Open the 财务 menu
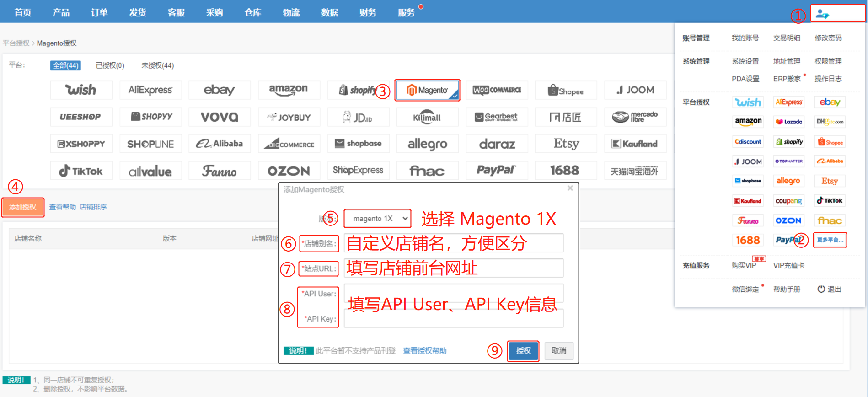The height and width of the screenshot is (397, 868). click(x=368, y=12)
